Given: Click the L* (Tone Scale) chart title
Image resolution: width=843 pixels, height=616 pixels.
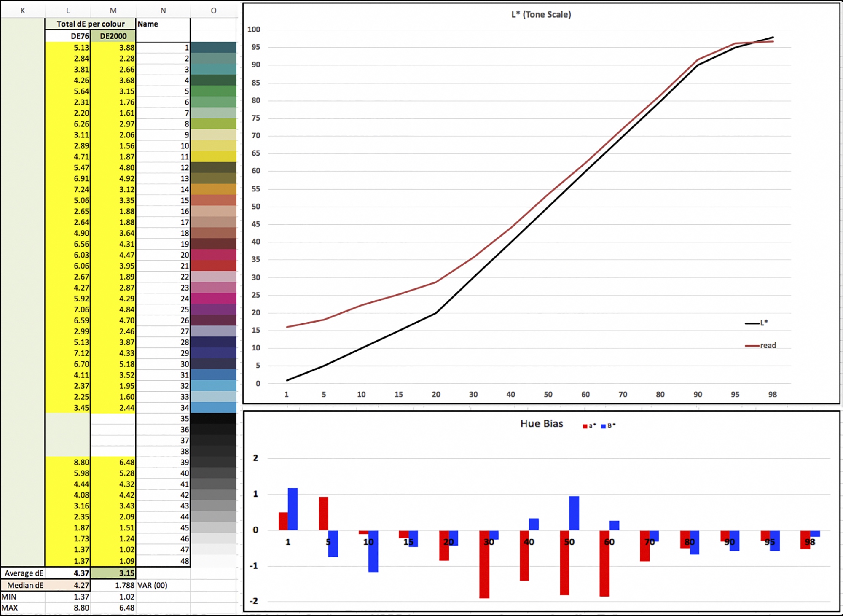Looking at the screenshot, I should click(541, 15).
